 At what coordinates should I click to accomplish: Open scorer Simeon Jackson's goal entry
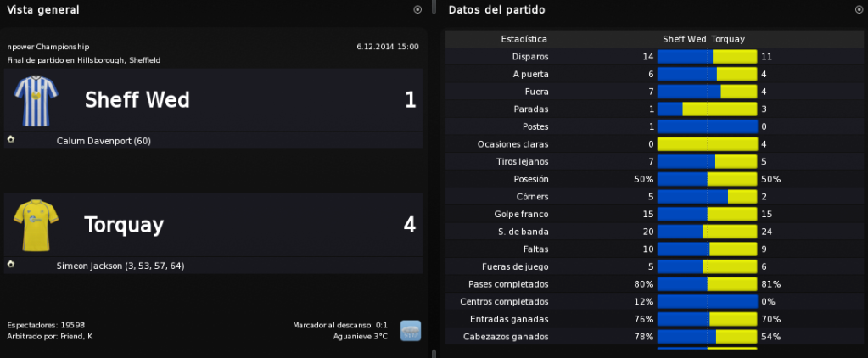[120, 266]
